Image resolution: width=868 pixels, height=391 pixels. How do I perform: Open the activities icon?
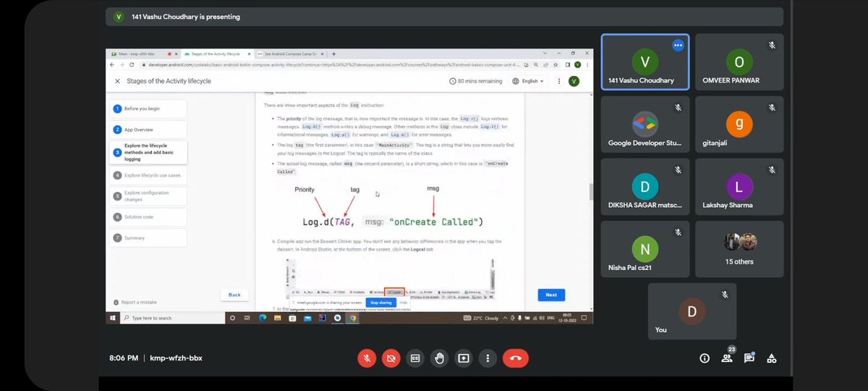[x=772, y=358]
